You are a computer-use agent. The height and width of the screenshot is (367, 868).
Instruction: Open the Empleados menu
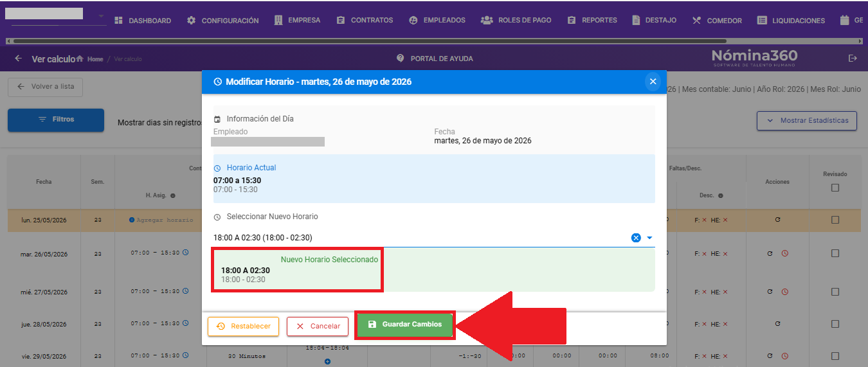point(437,21)
